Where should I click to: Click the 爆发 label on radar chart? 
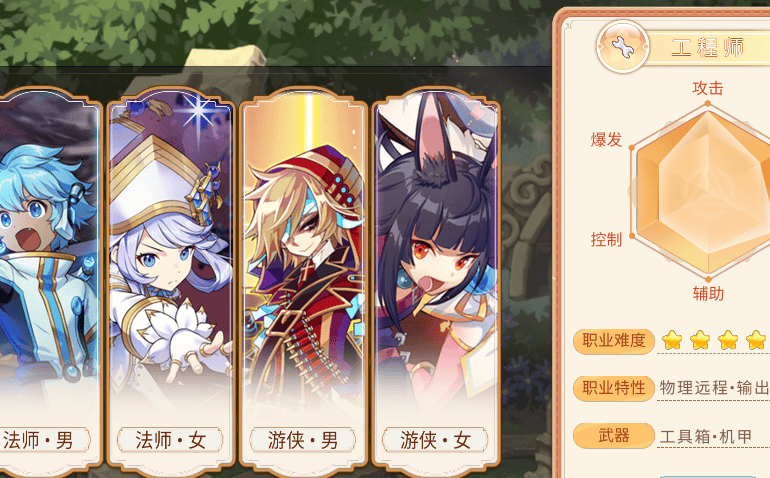click(606, 140)
